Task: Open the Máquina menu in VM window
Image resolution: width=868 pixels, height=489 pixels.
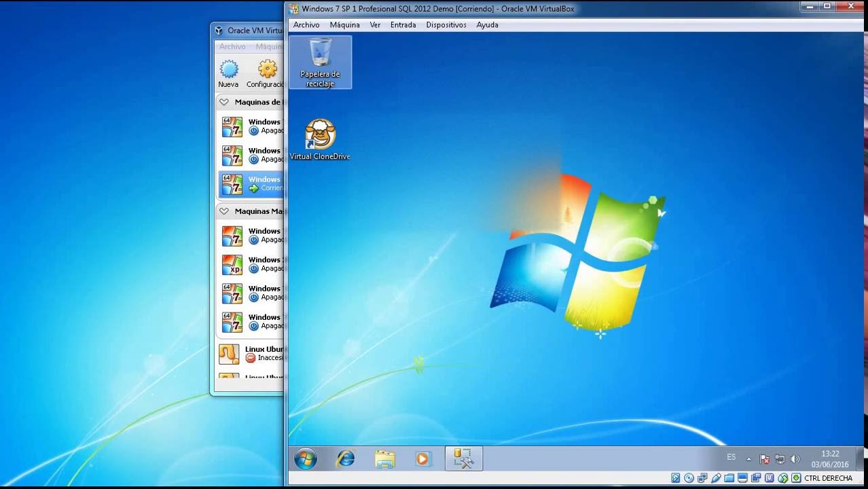Action: point(345,24)
